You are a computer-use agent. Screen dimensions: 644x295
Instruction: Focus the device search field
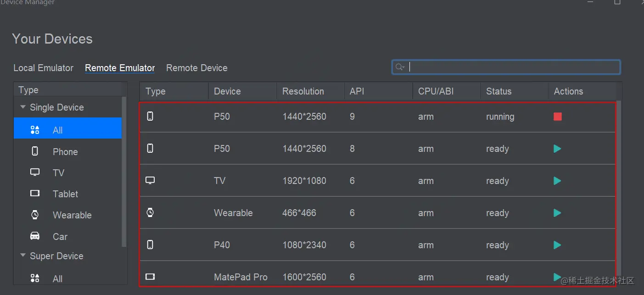pos(506,67)
